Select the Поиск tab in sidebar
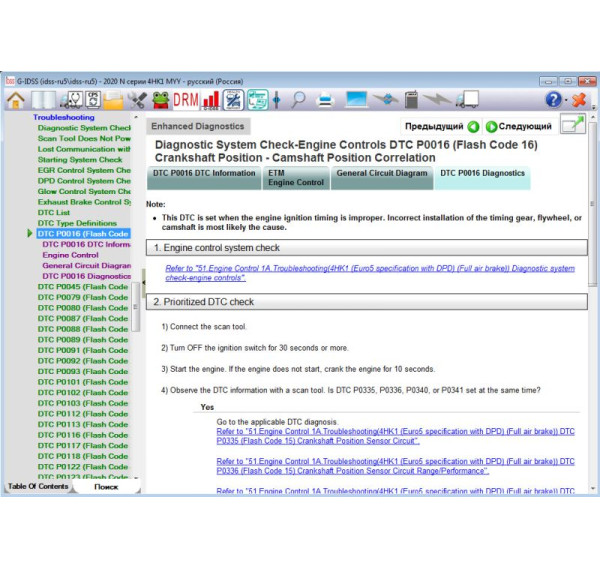 coord(105,487)
